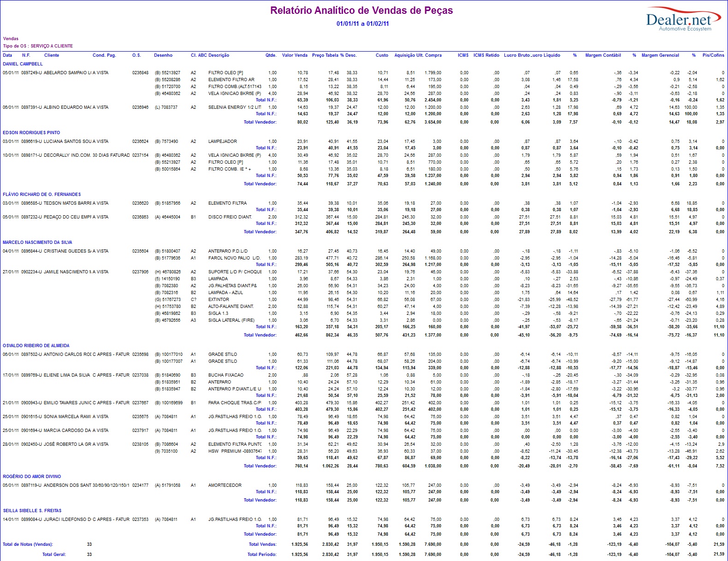
Task: Click Tipo de OS : SERVIÇO A CLIENTE
Action: [38, 46]
